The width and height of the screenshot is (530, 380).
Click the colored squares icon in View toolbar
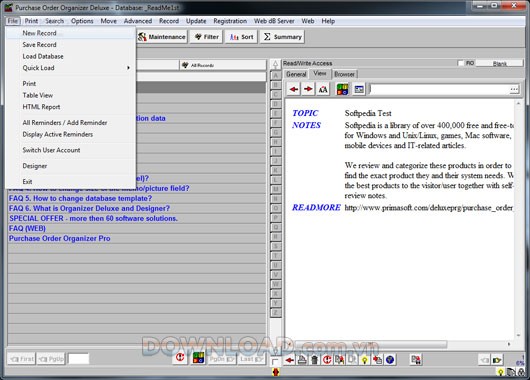click(342, 89)
